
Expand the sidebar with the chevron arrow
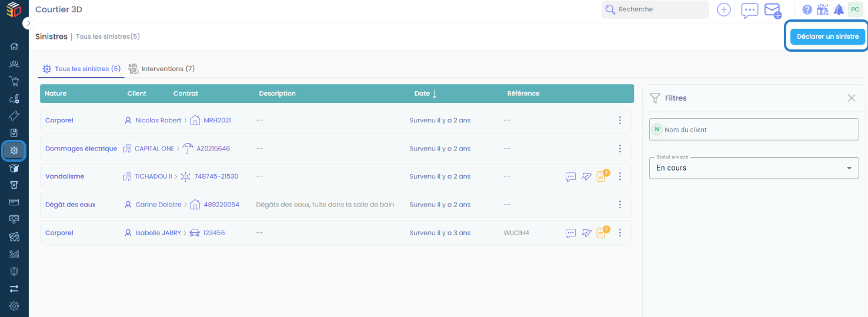click(28, 23)
